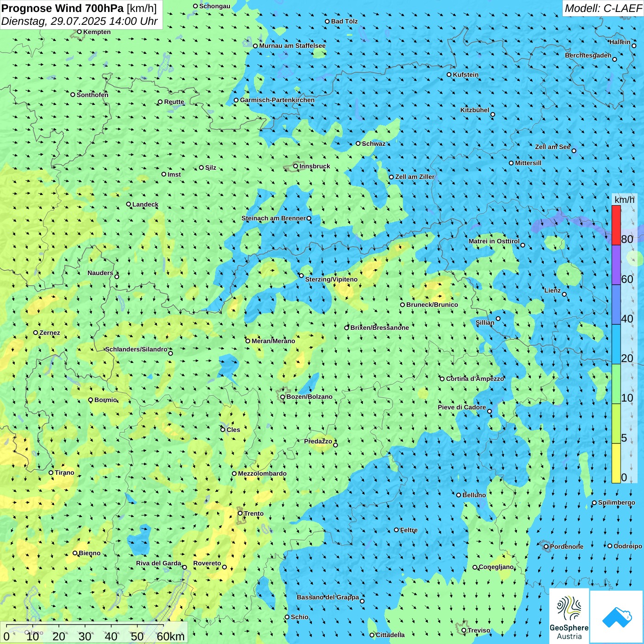Click the Kitzbühel label

coord(475,110)
